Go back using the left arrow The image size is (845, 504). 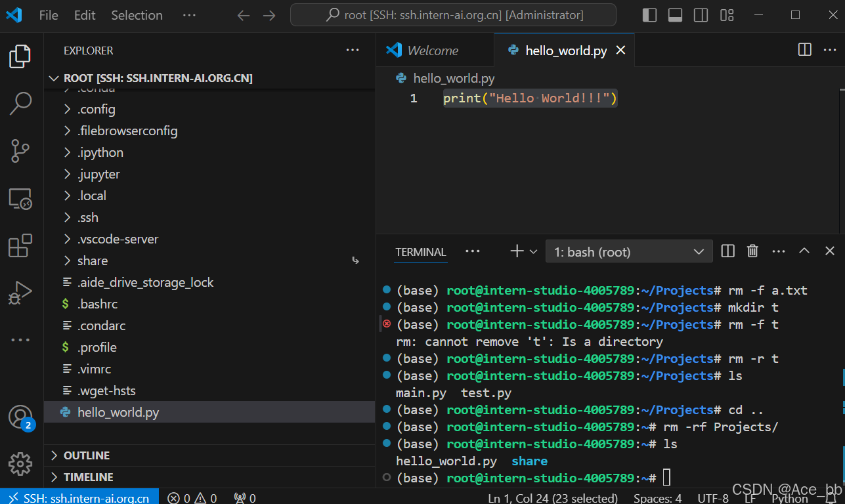tap(244, 15)
